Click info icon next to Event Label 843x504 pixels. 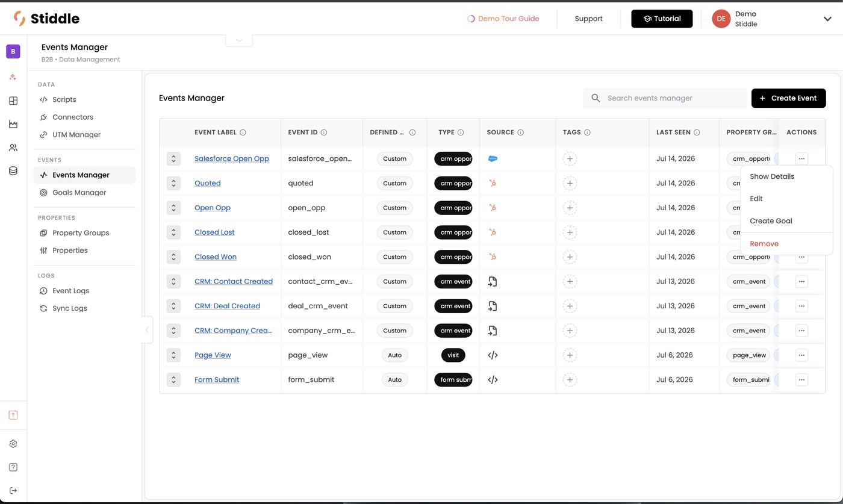click(243, 132)
